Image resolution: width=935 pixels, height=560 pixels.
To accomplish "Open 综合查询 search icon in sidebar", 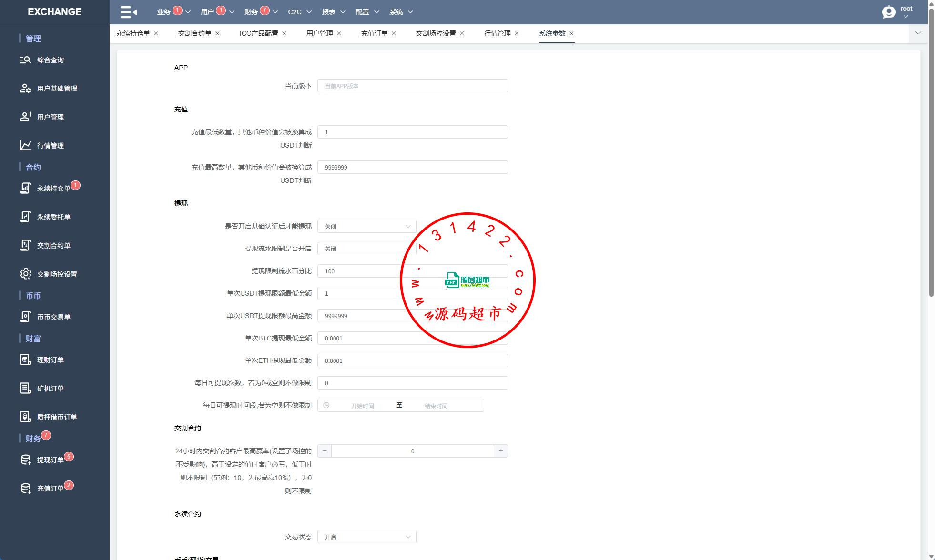I will tap(25, 60).
